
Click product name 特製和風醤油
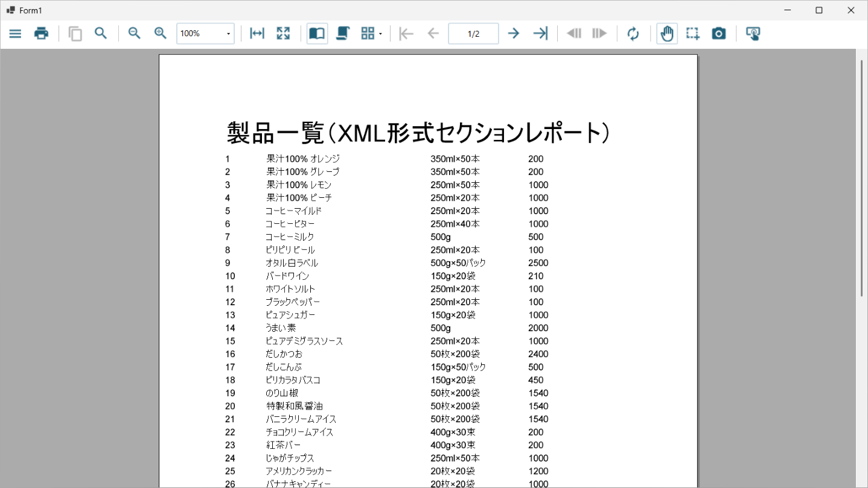295,407
